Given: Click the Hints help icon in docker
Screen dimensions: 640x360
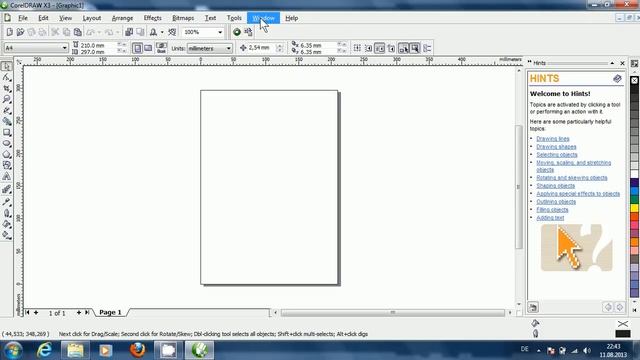Looking at the screenshot, I should (x=617, y=78).
